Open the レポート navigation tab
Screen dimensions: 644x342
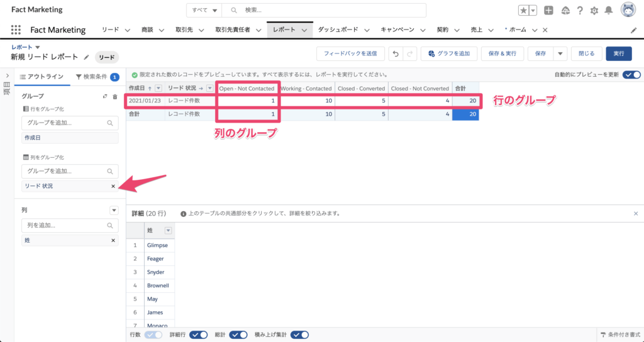(x=284, y=30)
